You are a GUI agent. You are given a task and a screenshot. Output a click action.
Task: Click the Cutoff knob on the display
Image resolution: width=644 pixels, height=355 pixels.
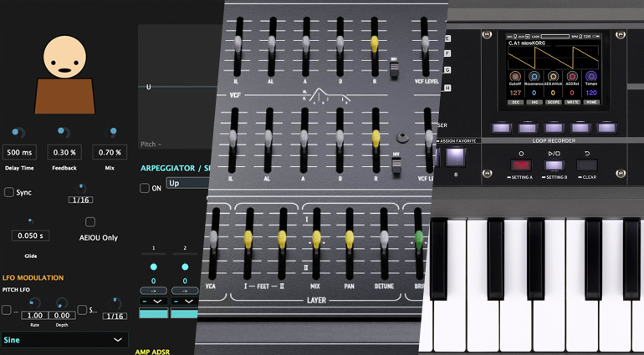coord(515,77)
